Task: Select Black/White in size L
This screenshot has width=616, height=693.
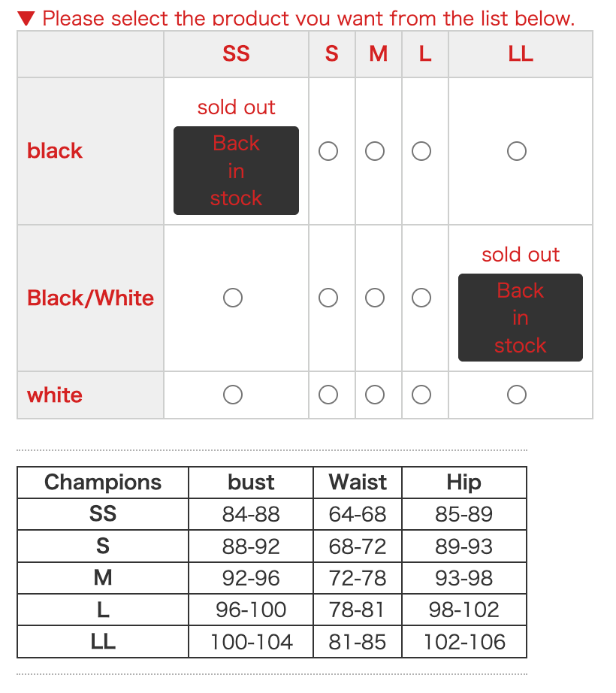Action: tap(421, 298)
